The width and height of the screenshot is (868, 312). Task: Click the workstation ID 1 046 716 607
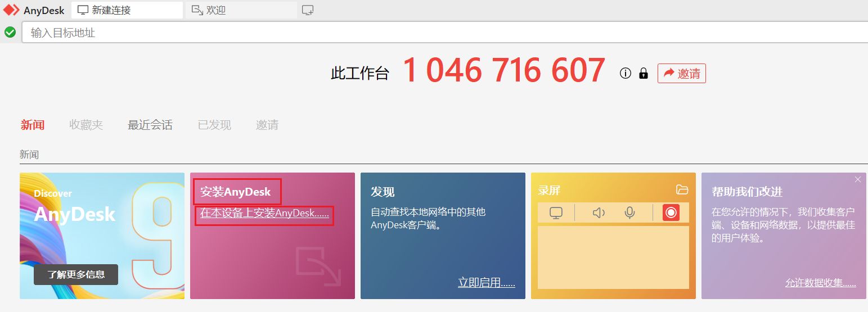pos(504,71)
